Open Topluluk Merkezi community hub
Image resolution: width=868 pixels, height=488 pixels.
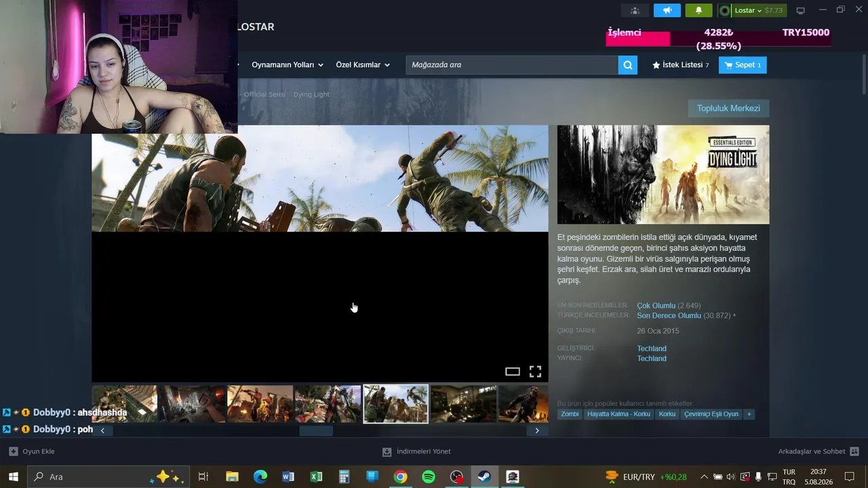click(x=728, y=108)
